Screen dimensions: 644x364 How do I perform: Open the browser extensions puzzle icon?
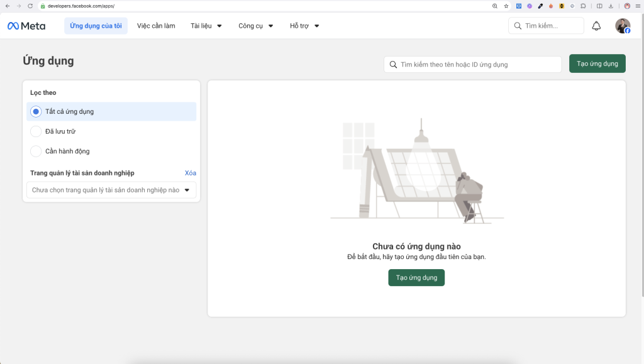[x=583, y=6]
